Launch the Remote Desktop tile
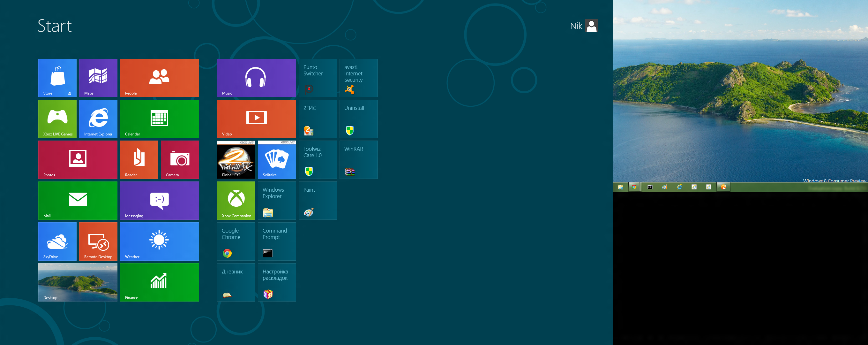The height and width of the screenshot is (345, 868). (98, 241)
